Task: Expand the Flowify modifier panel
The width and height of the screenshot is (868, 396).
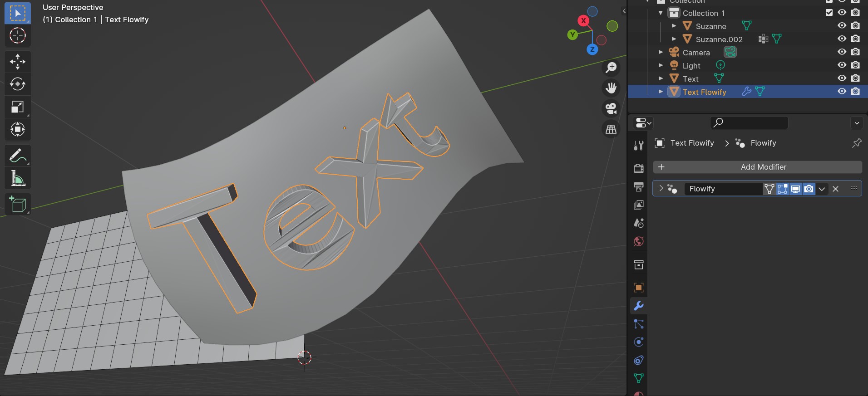Action: (x=661, y=188)
